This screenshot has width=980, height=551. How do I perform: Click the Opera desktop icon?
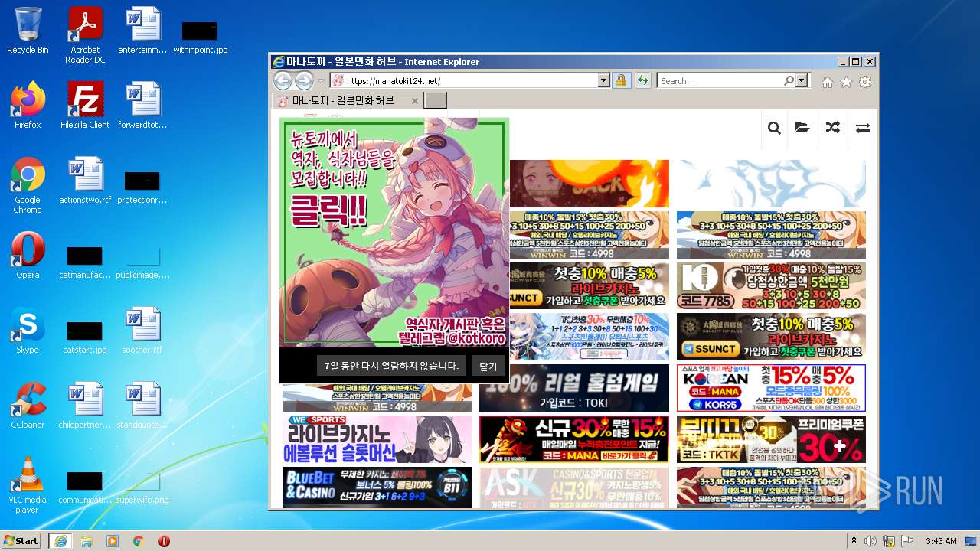(28, 255)
